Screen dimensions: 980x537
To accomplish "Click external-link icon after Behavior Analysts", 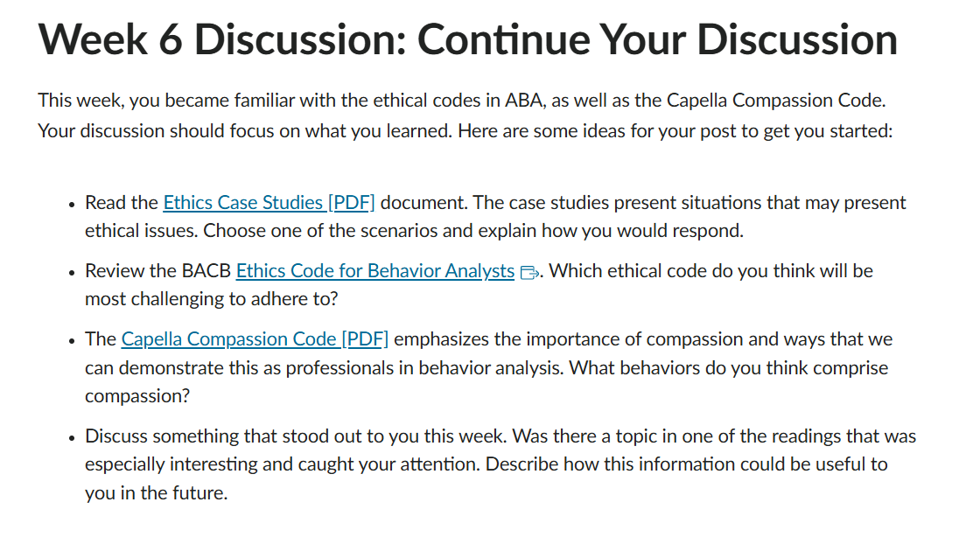I will pos(529,272).
